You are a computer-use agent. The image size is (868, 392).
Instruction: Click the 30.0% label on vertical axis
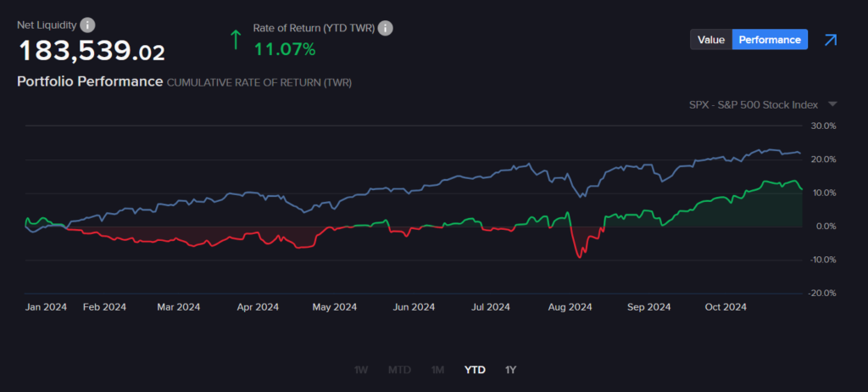coord(824,126)
